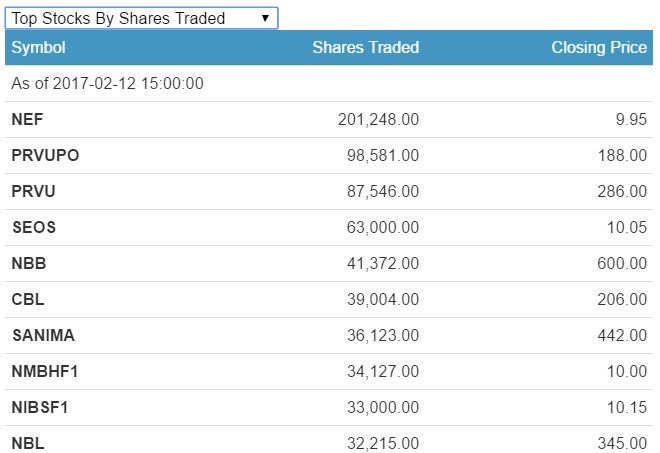Viewport: 660px width, 453px height.
Task: Click the SANIMA stock symbol
Action: click(43, 335)
